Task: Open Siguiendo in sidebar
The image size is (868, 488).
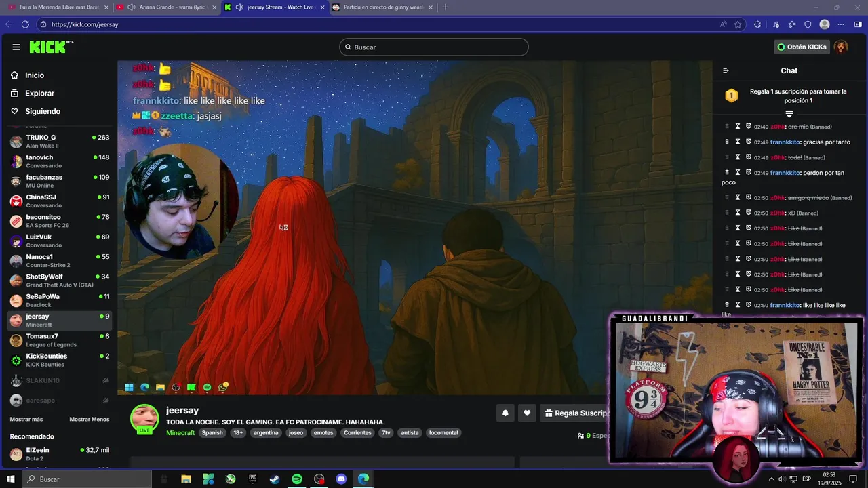Action: click(x=36, y=111)
